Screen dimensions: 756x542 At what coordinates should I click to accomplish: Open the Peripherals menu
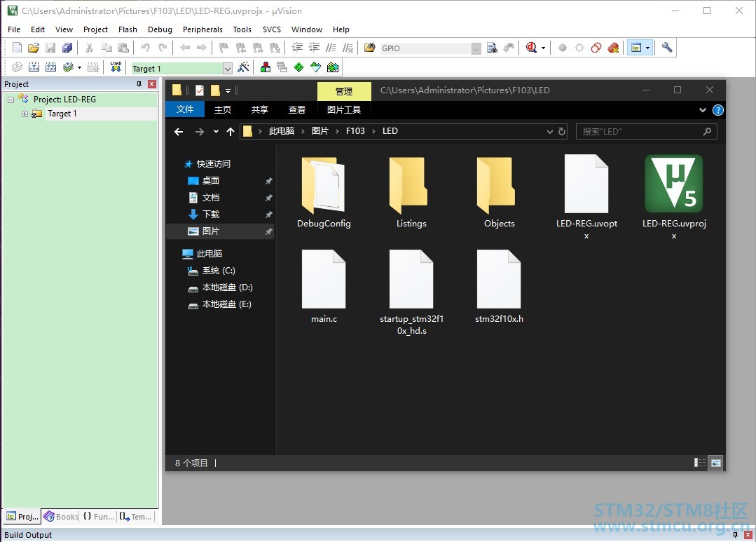coord(202,29)
